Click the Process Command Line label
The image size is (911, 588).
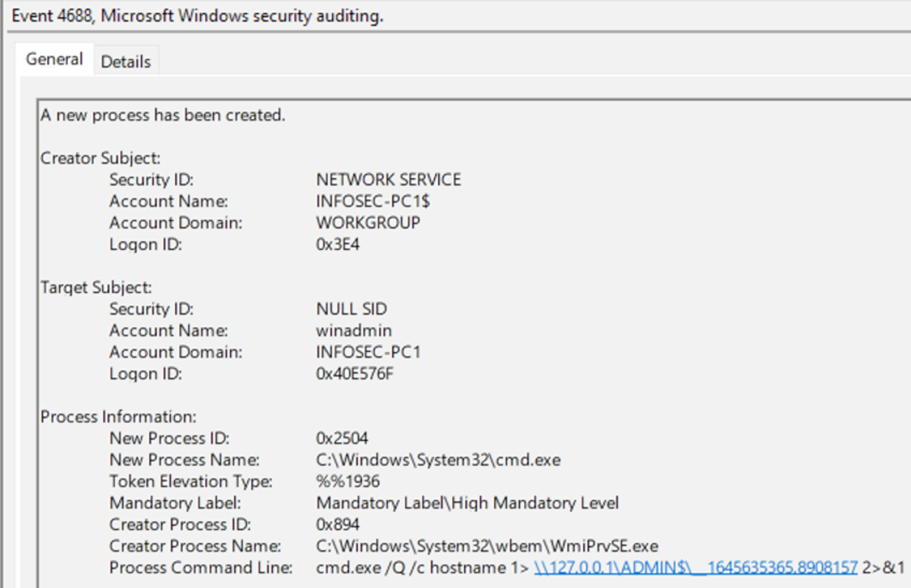pos(201,568)
